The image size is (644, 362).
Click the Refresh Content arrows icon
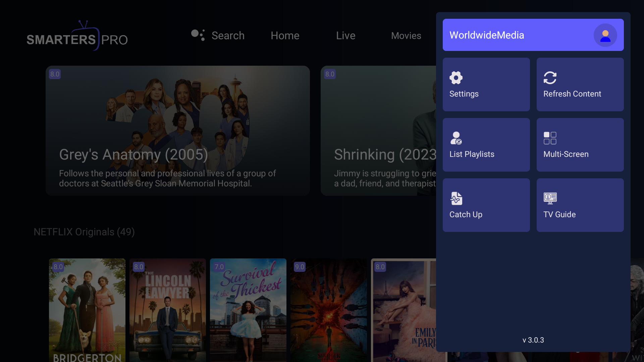tap(550, 78)
